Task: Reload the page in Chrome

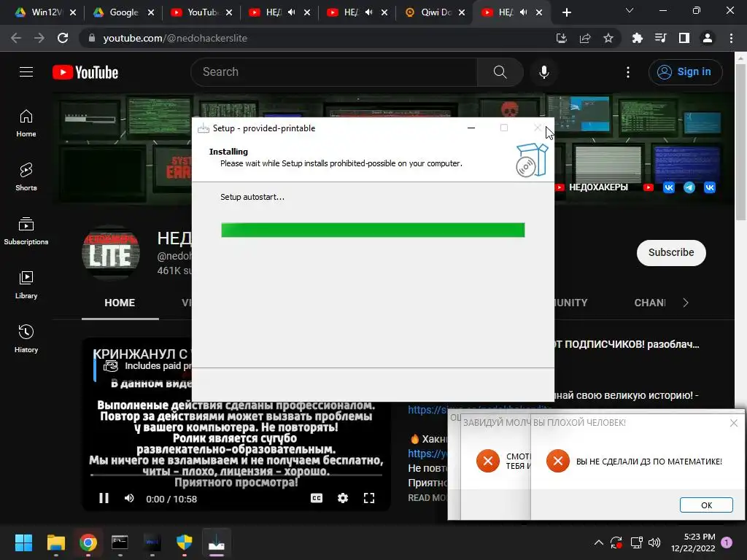Action: 63,38
